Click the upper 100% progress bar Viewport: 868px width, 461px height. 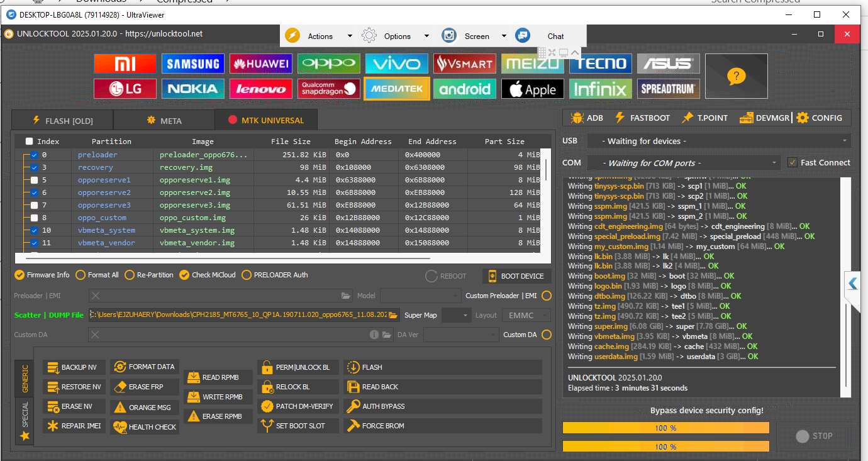coord(665,428)
